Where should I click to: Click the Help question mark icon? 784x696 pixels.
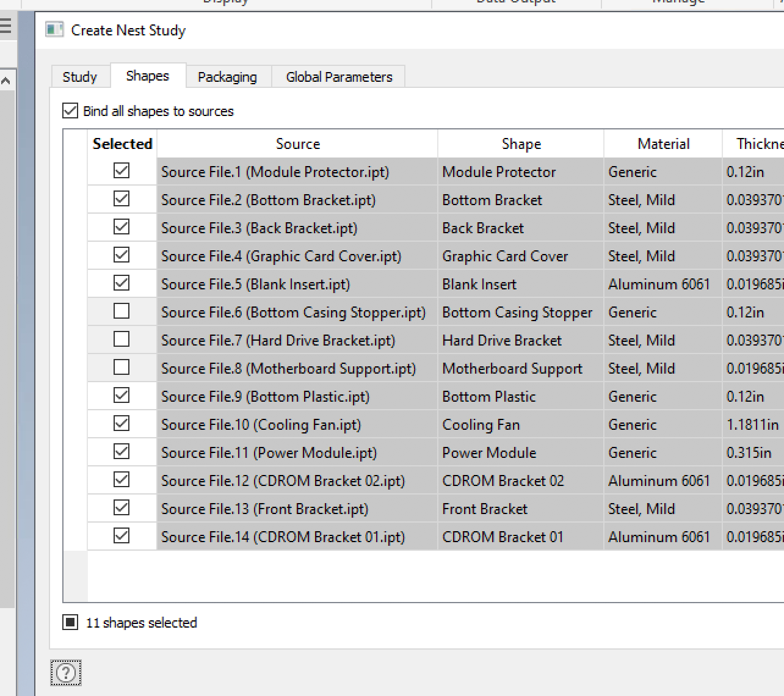coord(66,673)
